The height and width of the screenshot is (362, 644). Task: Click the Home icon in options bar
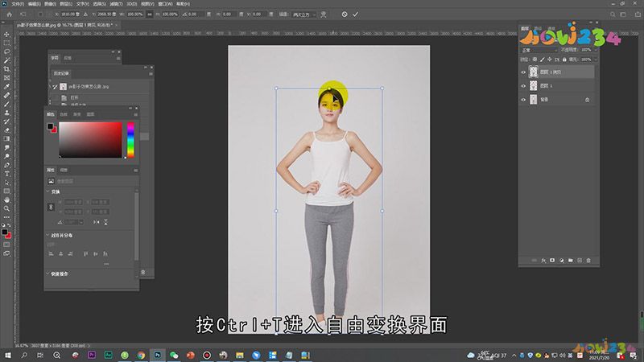10,14
